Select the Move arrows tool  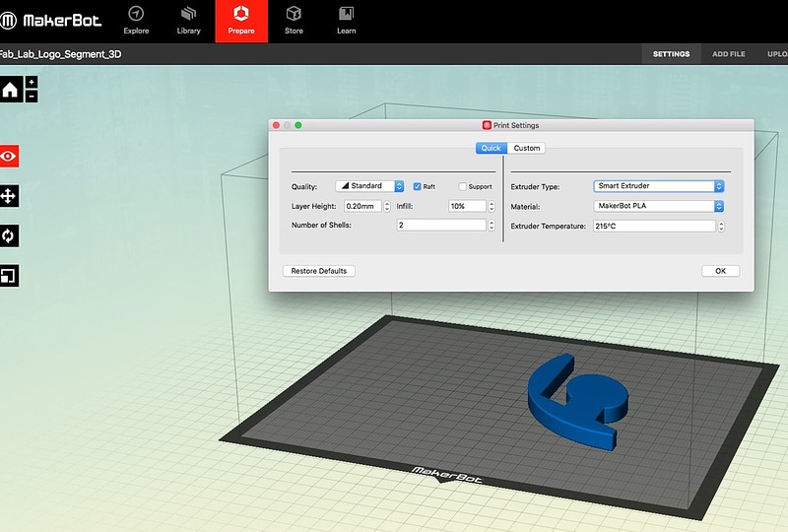point(9,196)
